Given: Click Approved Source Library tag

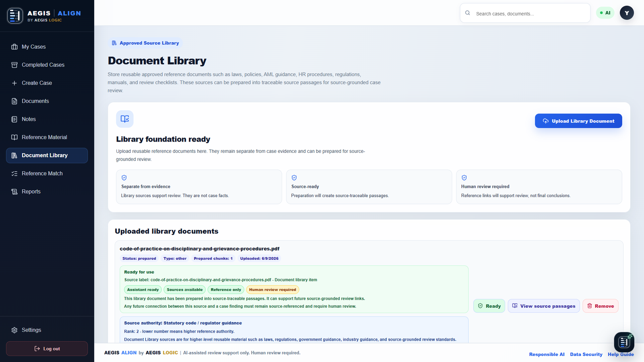Looking at the screenshot, I should (145, 43).
